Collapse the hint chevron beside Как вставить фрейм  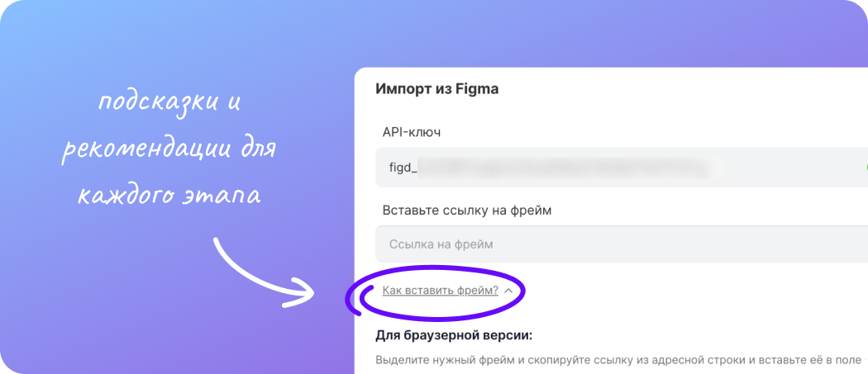click(x=508, y=291)
